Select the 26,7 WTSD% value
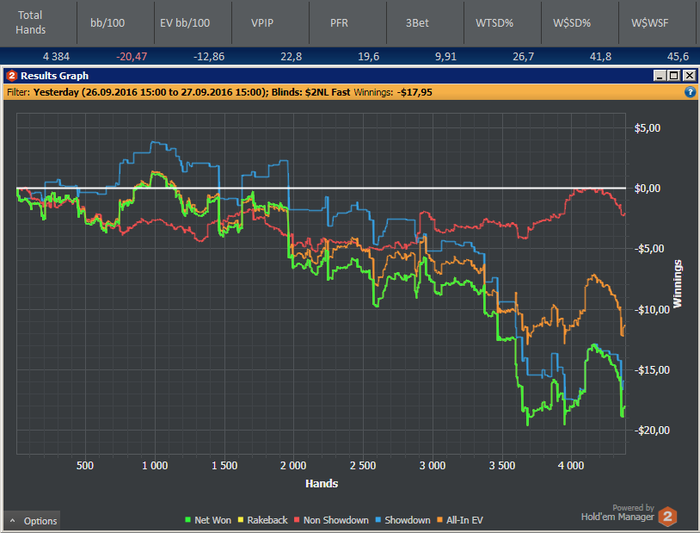700x533 pixels. tap(523, 57)
